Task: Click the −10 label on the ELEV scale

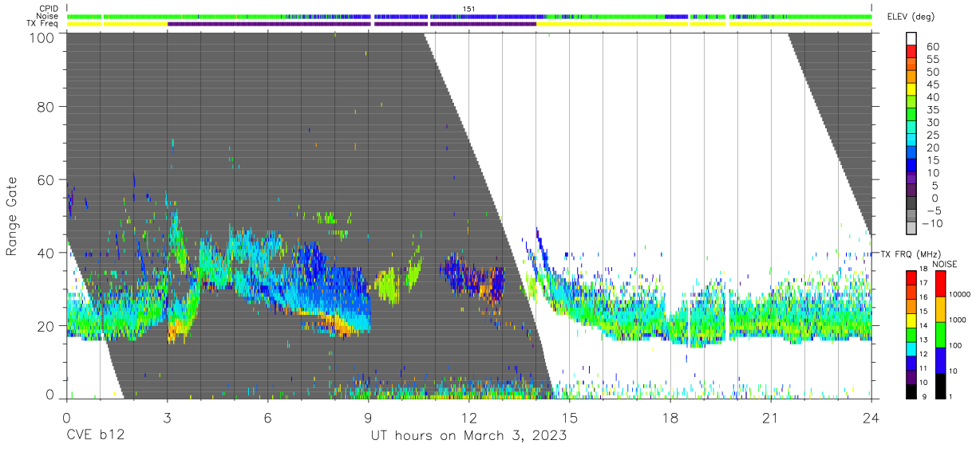Action: click(931, 224)
